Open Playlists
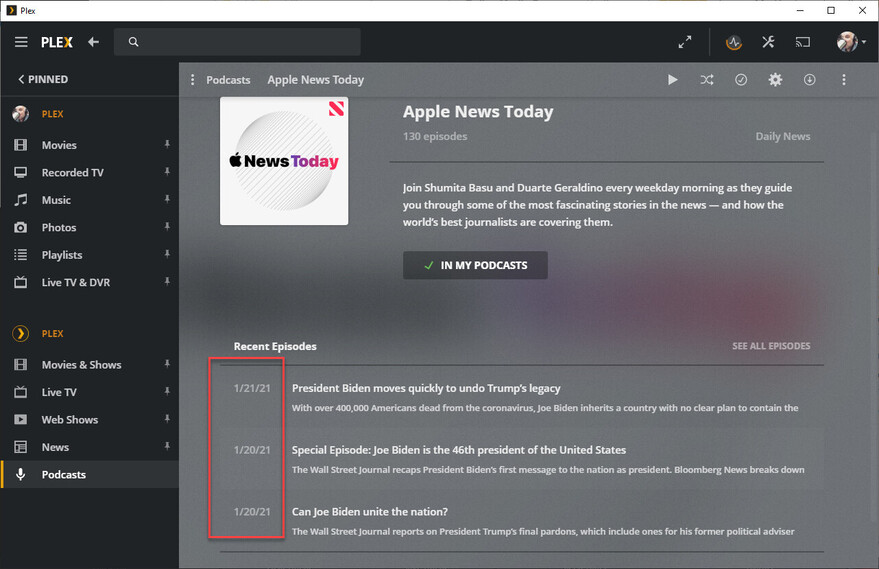Image resolution: width=879 pixels, height=569 pixels. pyautogui.click(x=62, y=255)
